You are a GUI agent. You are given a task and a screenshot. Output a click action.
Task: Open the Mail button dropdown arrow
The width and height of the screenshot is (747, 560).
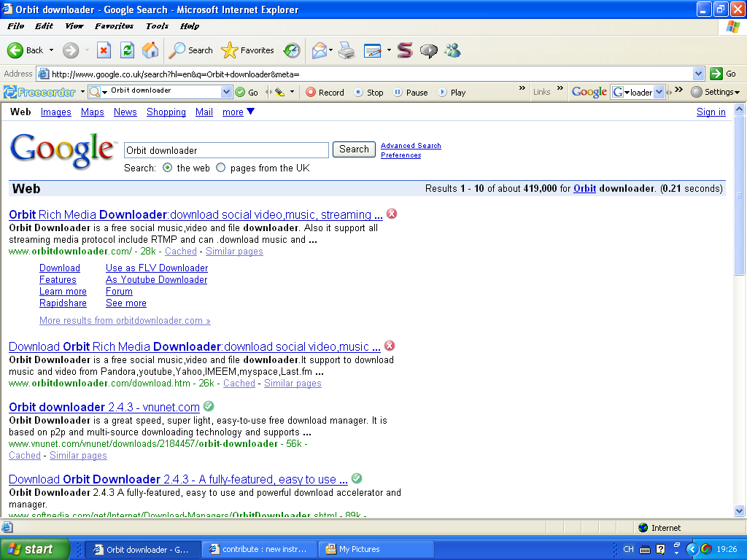330,50
